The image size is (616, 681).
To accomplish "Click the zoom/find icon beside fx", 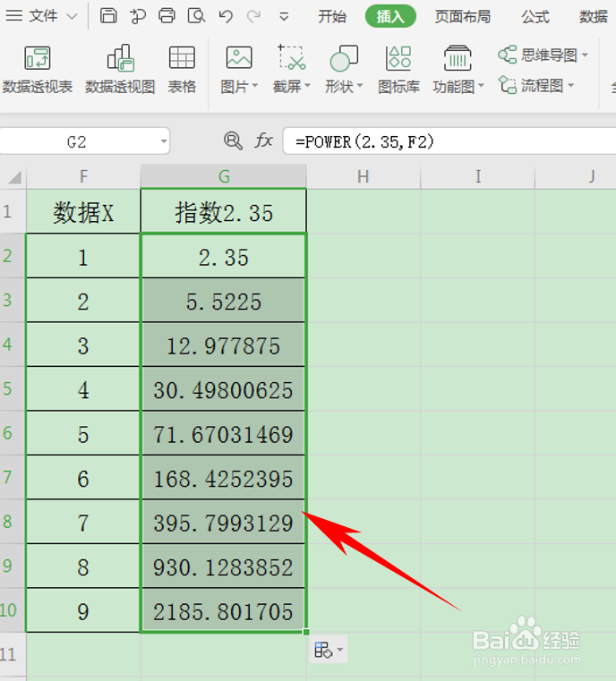I will click(233, 141).
